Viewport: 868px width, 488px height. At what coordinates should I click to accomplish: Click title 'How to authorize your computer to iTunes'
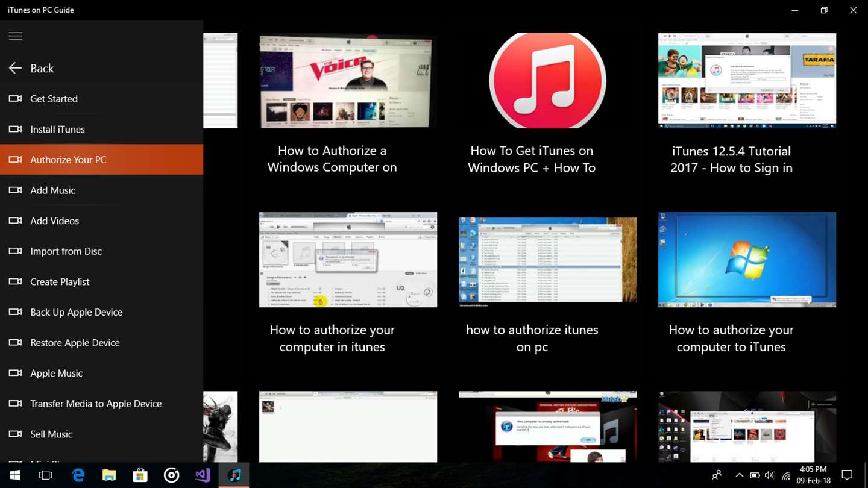[731, 338]
